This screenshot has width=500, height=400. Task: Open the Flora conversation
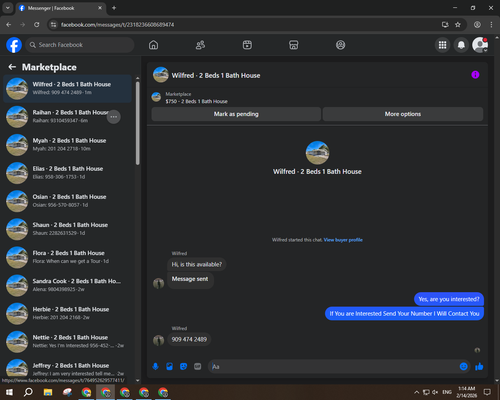pyautogui.click(x=67, y=257)
